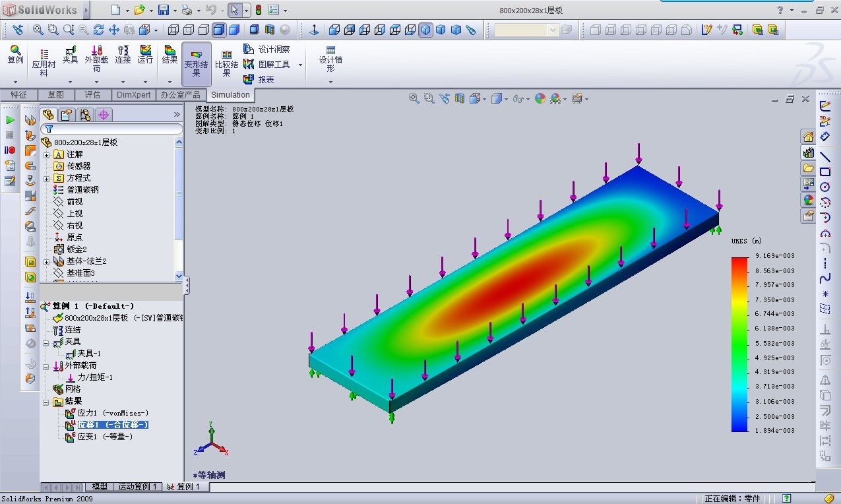The width and height of the screenshot is (841, 504).
Task: Run the study with 运行 icon
Action: (145, 55)
